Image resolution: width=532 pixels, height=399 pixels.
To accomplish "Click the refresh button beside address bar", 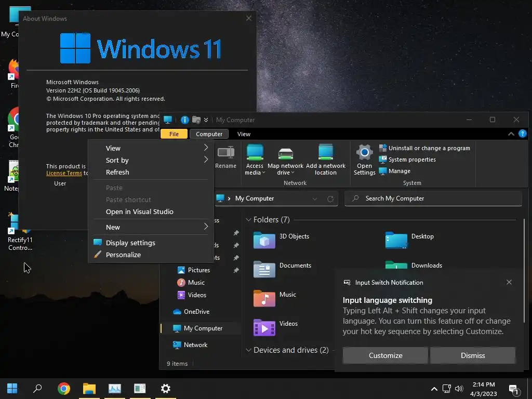I will coord(330,199).
